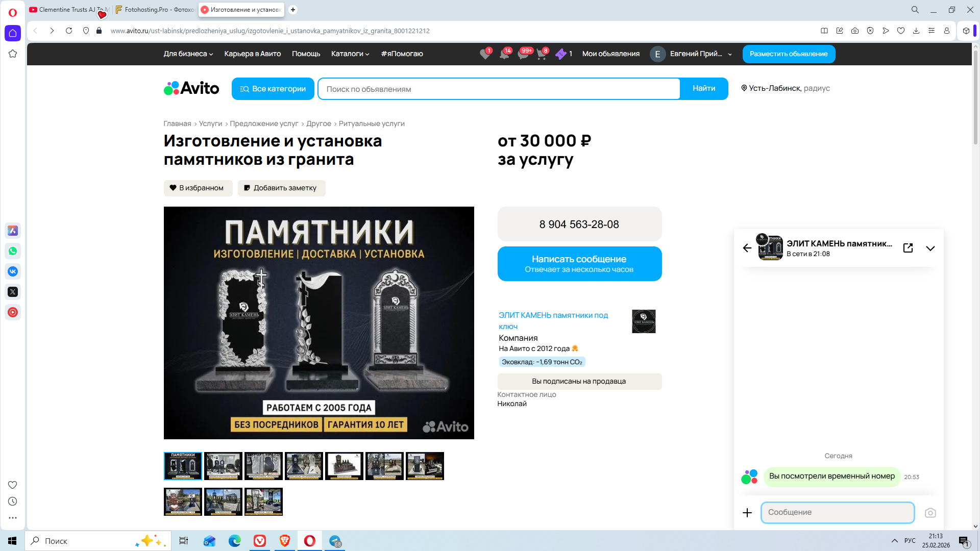The width and height of the screenshot is (980, 551).
Task: Click the 'Написать сообщение' button
Action: tap(579, 264)
